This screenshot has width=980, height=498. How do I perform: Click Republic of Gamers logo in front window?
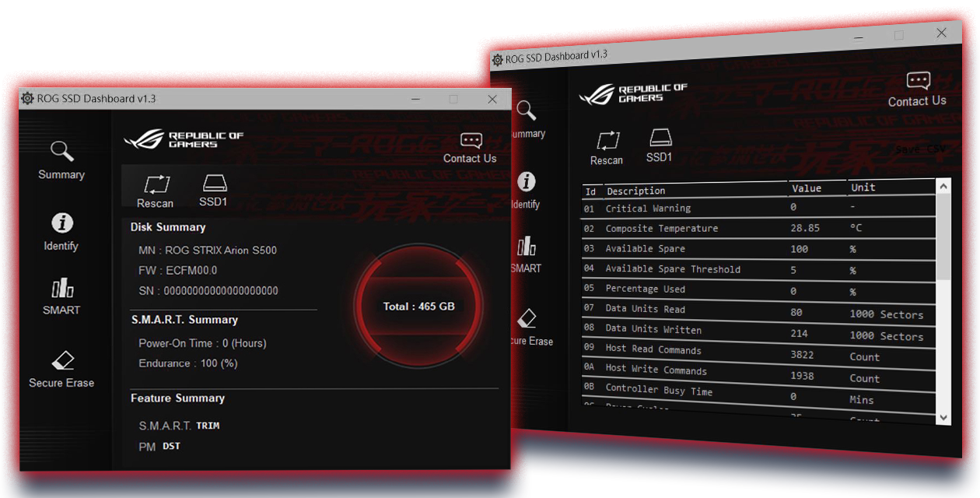point(184,140)
